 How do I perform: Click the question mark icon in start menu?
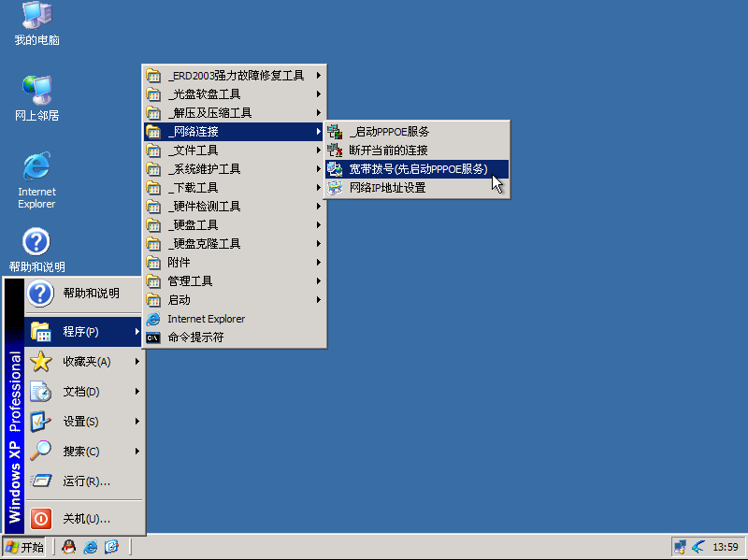pyautogui.click(x=40, y=294)
